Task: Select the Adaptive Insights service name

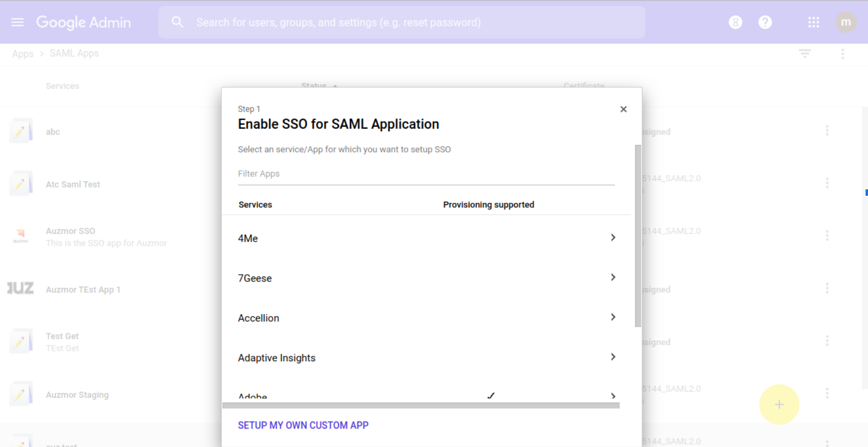Action: pos(277,358)
